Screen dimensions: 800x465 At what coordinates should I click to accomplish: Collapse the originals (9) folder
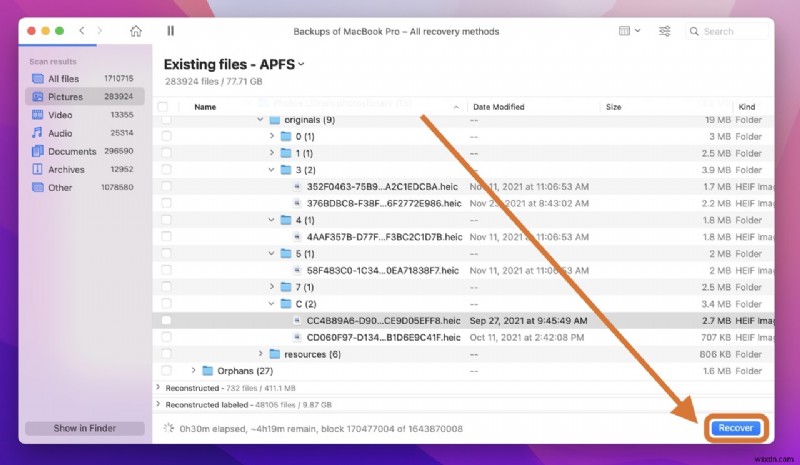click(x=260, y=119)
